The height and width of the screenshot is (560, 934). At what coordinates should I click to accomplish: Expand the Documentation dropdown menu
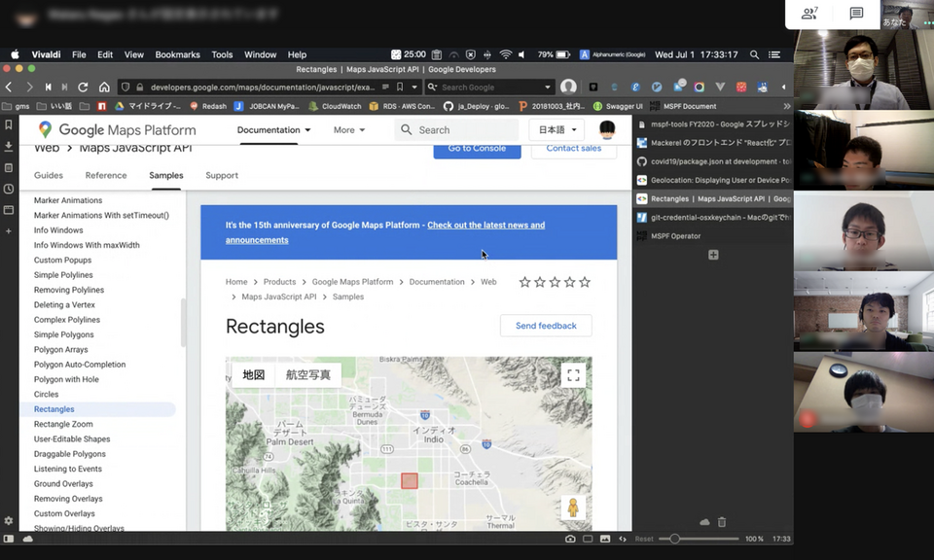pyautogui.click(x=274, y=129)
